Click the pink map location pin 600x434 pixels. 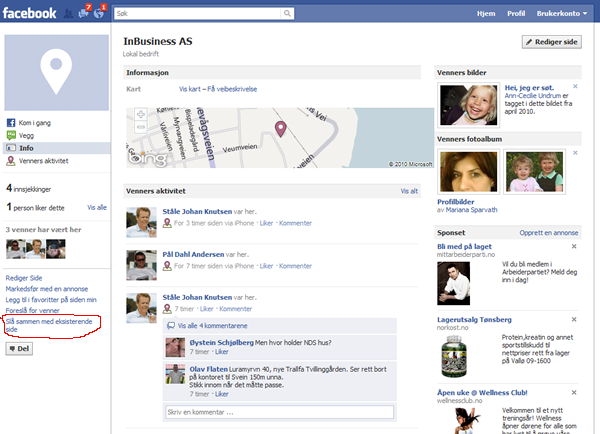pos(280,129)
